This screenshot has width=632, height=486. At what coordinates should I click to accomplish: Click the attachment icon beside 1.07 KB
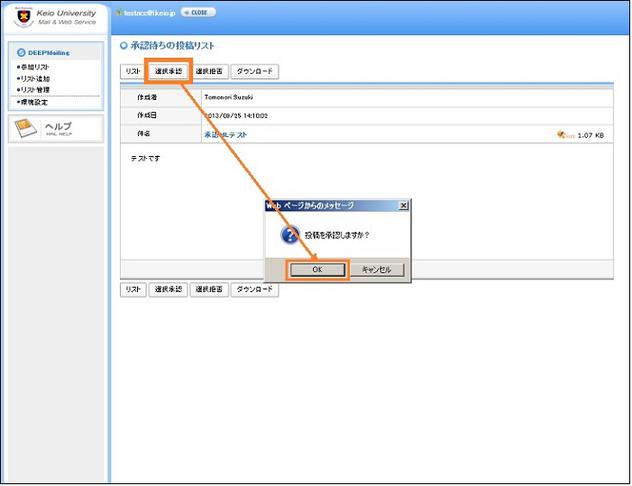[566, 134]
